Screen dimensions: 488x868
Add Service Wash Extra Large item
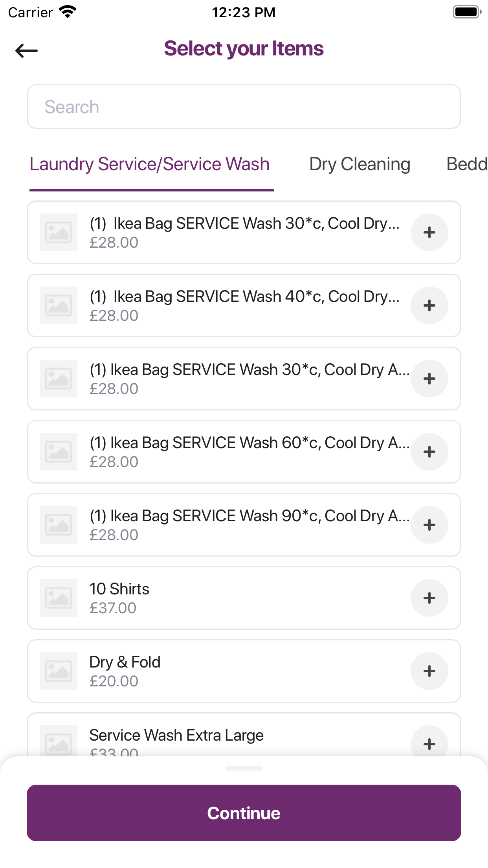pos(429,742)
